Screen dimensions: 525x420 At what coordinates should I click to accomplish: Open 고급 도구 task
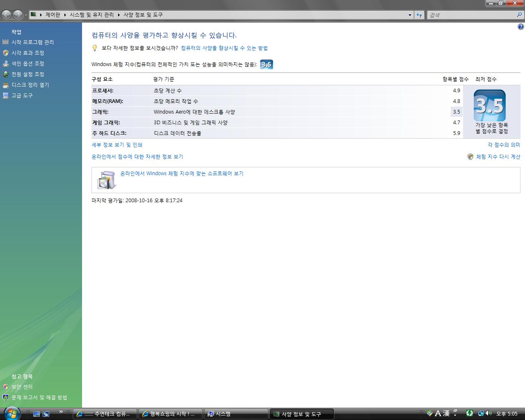(22, 96)
